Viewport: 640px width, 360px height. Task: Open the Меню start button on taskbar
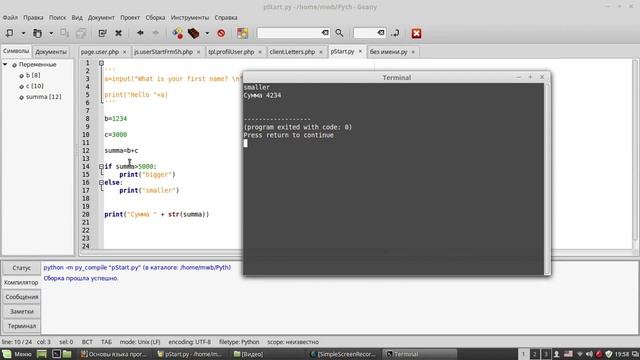[x=17, y=354]
